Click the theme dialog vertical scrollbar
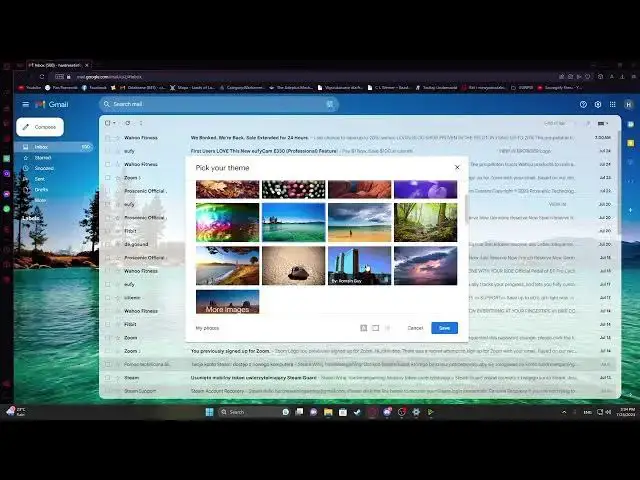Viewport: 640px width, 480px height. (x=466, y=209)
